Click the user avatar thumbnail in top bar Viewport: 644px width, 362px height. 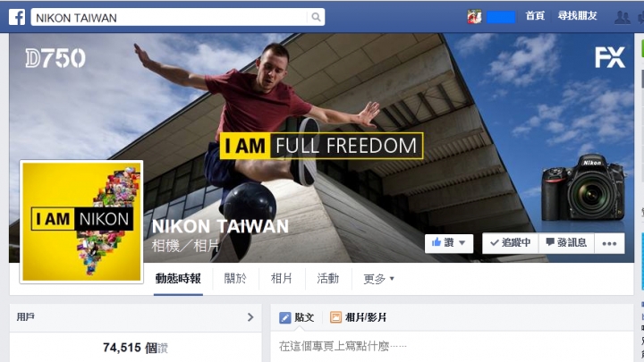click(x=474, y=17)
